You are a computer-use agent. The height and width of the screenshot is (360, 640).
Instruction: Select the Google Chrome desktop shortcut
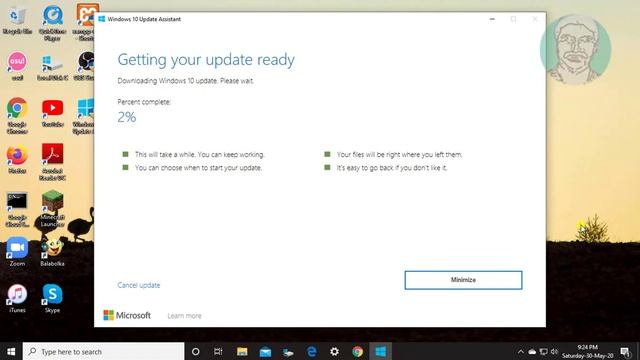17,115
